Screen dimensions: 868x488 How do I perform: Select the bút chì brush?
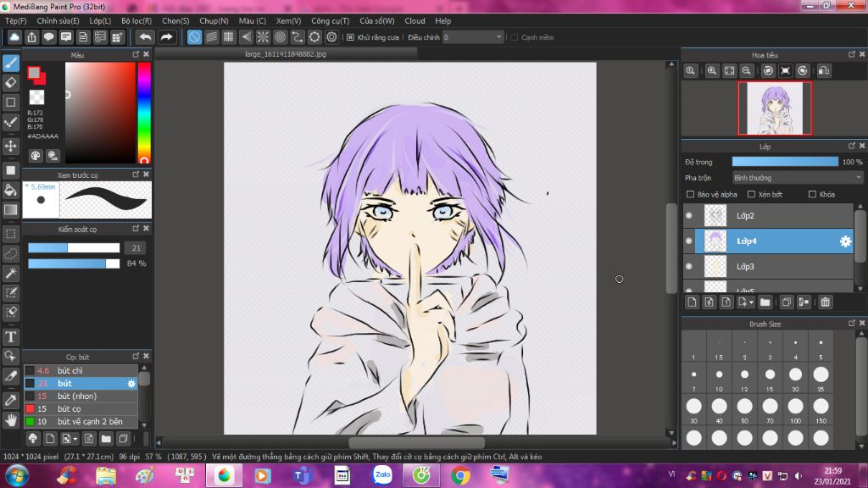coord(81,371)
